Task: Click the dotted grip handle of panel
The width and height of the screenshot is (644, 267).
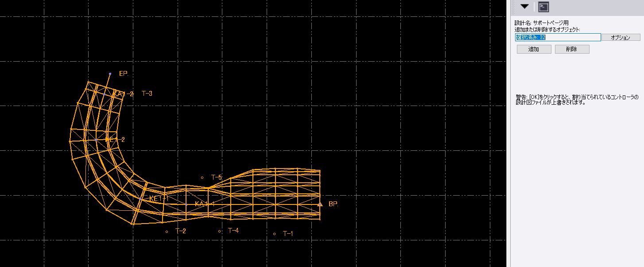Action: pos(513,7)
